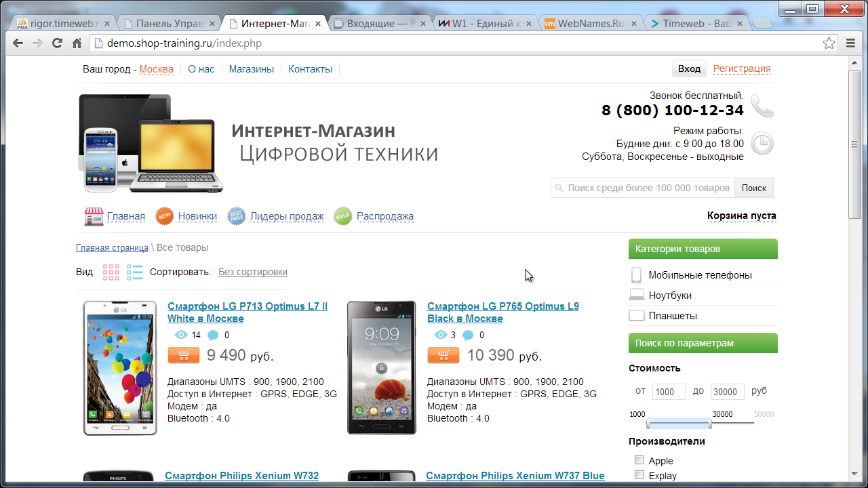Click tablet category icon
Screen dimensions: 868x488
click(637, 316)
